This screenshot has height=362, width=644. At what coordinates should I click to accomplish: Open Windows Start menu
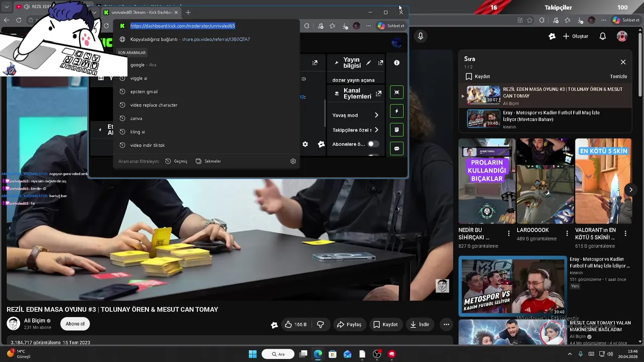click(253, 354)
